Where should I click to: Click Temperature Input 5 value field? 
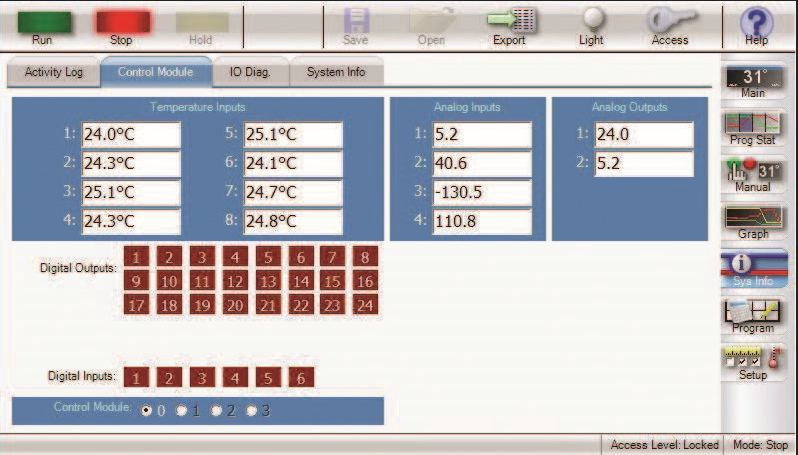[x=292, y=135]
